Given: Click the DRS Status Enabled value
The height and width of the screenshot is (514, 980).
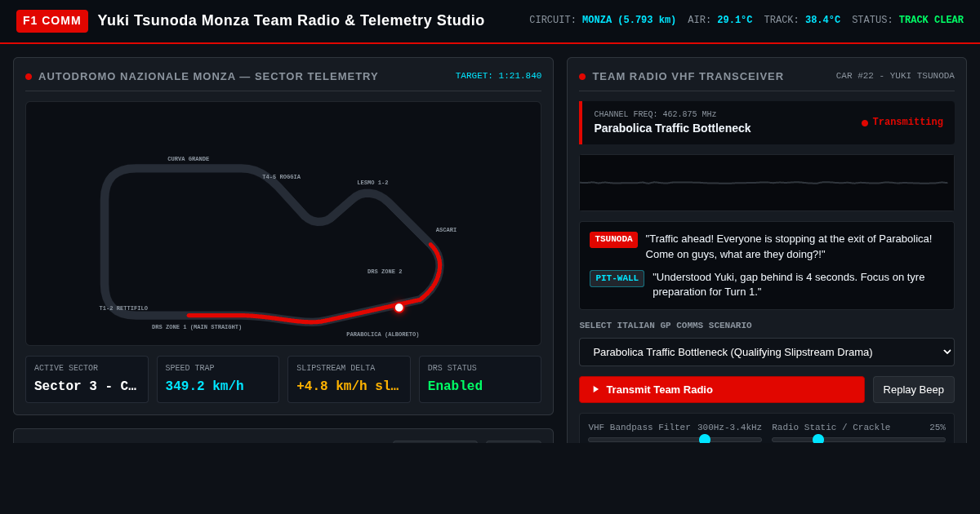Looking at the screenshot, I should pos(455,386).
